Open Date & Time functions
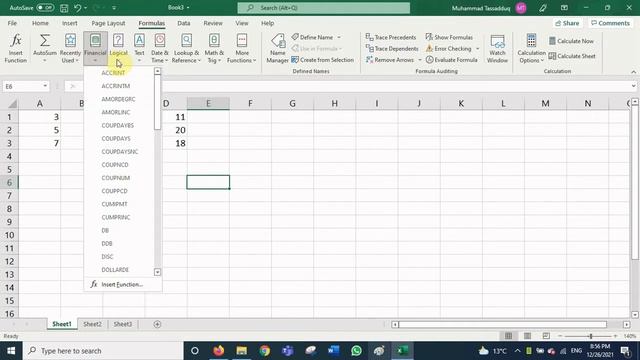Image resolution: width=640 pixels, height=360 pixels. [x=160, y=48]
